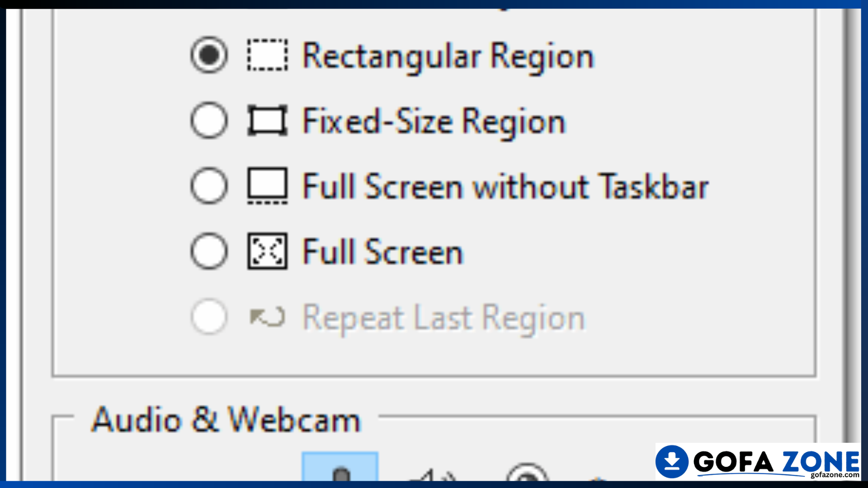
Task: Click the Rectangular Region text label
Action: tap(448, 57)
